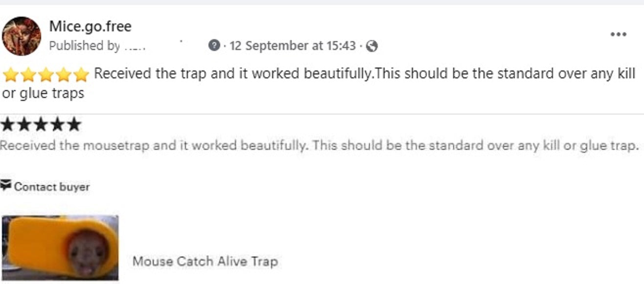Click the 'Contact buyer' link
Image resolution: width=644 pixels, height=284 pixels.
(51, 187)
